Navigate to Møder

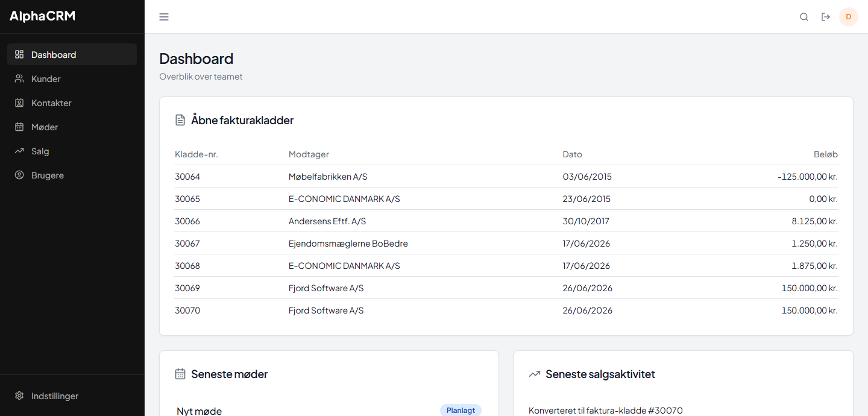click(x=72, y=127)
